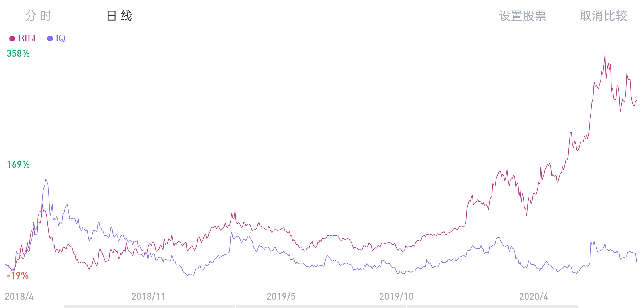
Task: Click 取消比较 to cancel comparison
Action: point(603,16)
